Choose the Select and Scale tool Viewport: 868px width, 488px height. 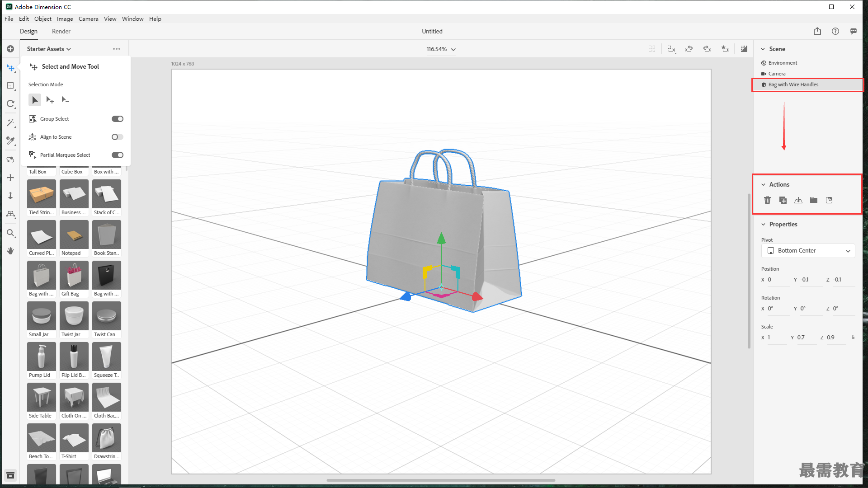coord(10,86)
